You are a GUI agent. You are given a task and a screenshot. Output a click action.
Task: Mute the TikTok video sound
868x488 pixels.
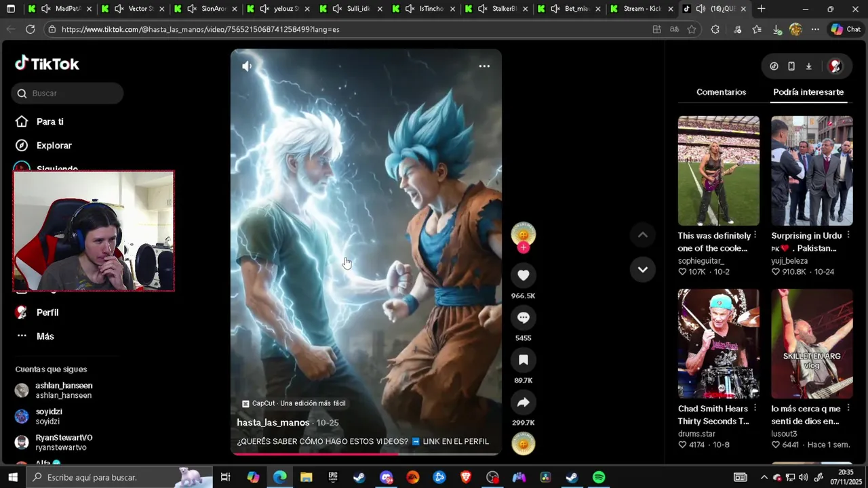point(247,66)
